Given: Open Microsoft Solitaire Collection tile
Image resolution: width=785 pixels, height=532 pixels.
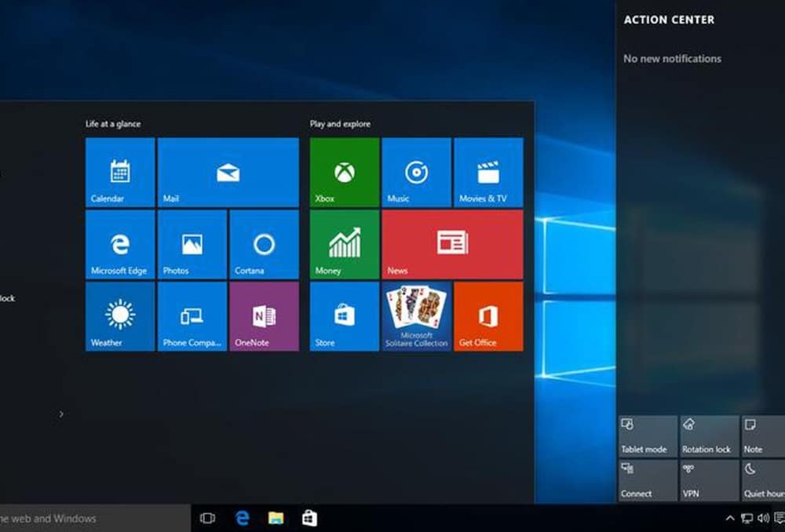Looking at the screenshot, I should pos(416,316).
